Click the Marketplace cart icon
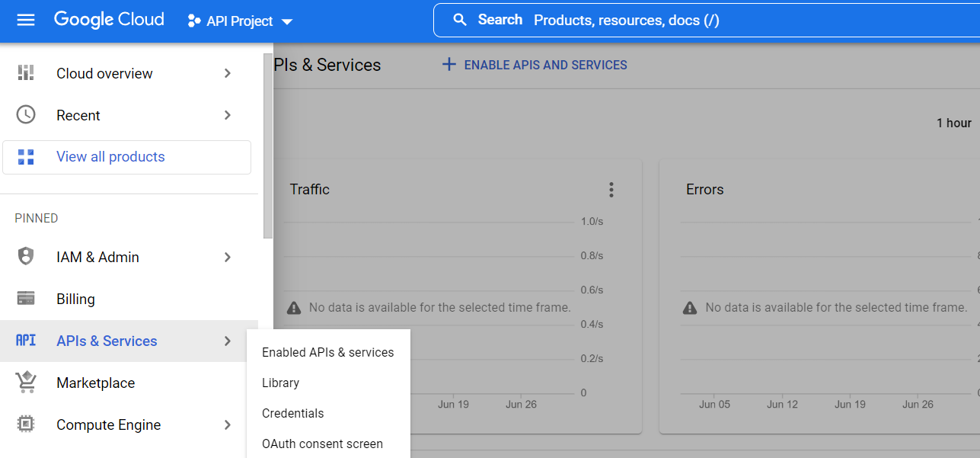 tap(26, 383)
